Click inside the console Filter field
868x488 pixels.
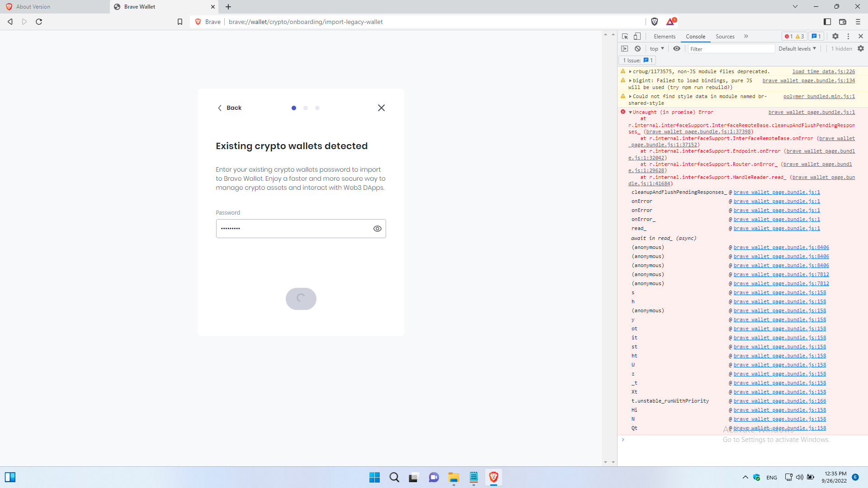pos(731,48)
